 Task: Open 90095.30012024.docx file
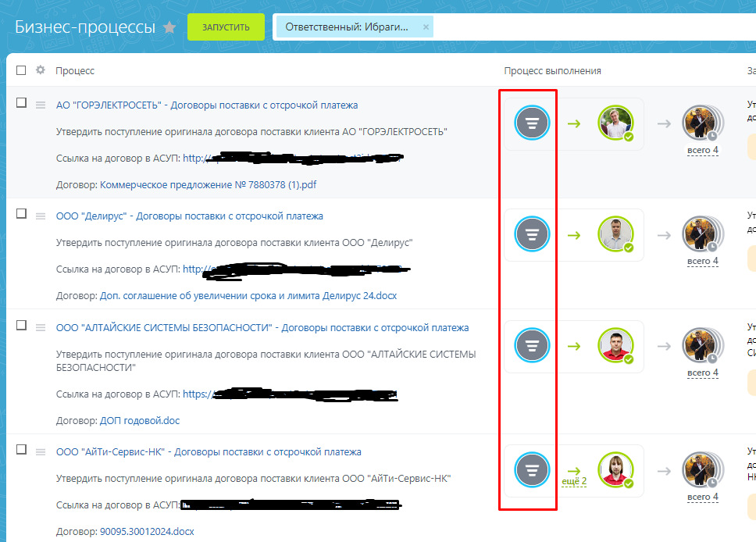(x=147, y=531)
